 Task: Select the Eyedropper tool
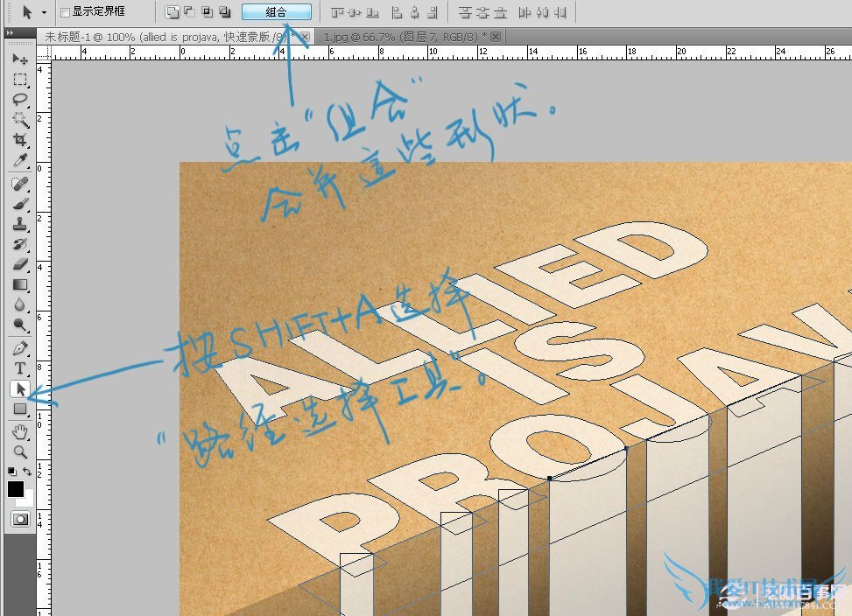pos(20,160)
